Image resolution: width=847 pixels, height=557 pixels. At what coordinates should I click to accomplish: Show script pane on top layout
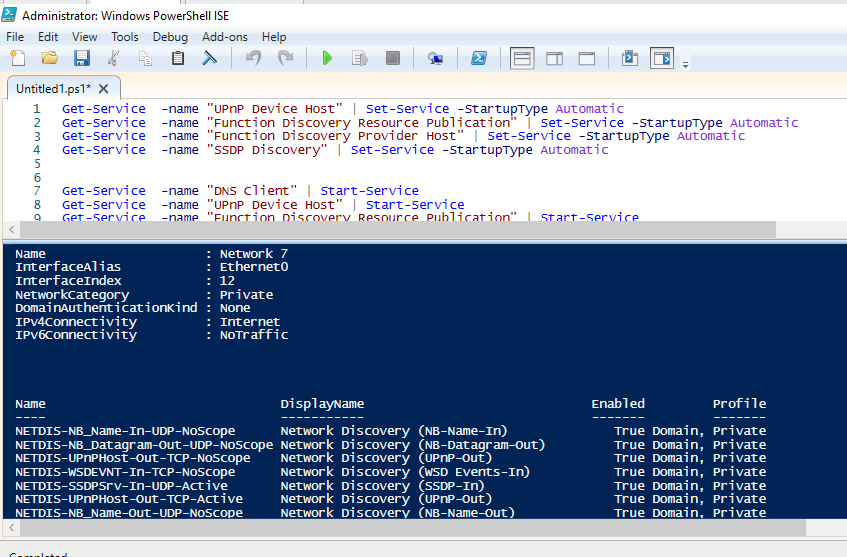(522, 58)
